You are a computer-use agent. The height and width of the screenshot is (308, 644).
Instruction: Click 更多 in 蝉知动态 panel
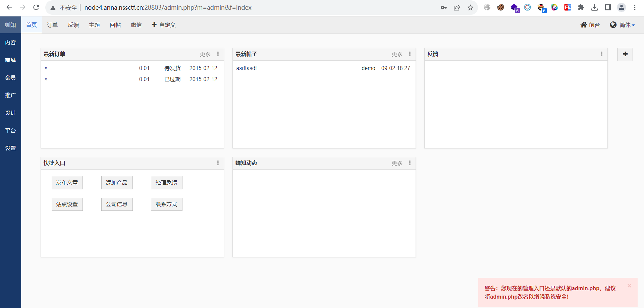(x=397, y=163)
